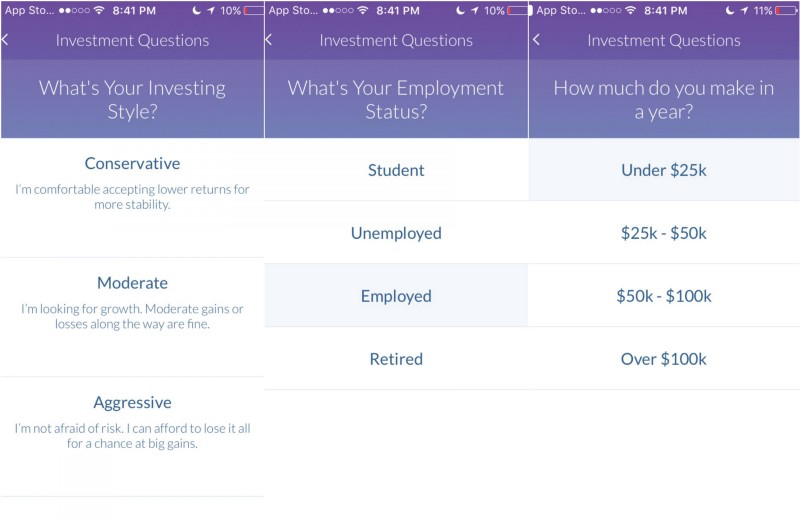Select the highlighted Employed option
Viewport: 800px width, 520px height.
click(396, 296)
